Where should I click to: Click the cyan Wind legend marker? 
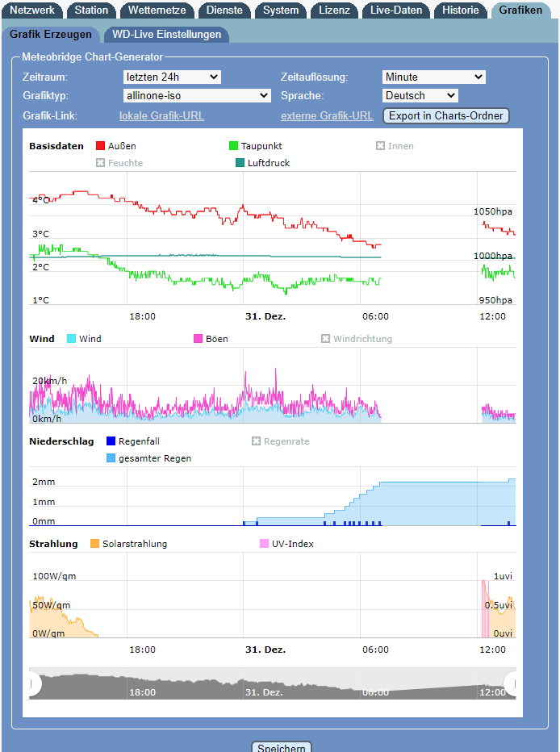[72, 339]
